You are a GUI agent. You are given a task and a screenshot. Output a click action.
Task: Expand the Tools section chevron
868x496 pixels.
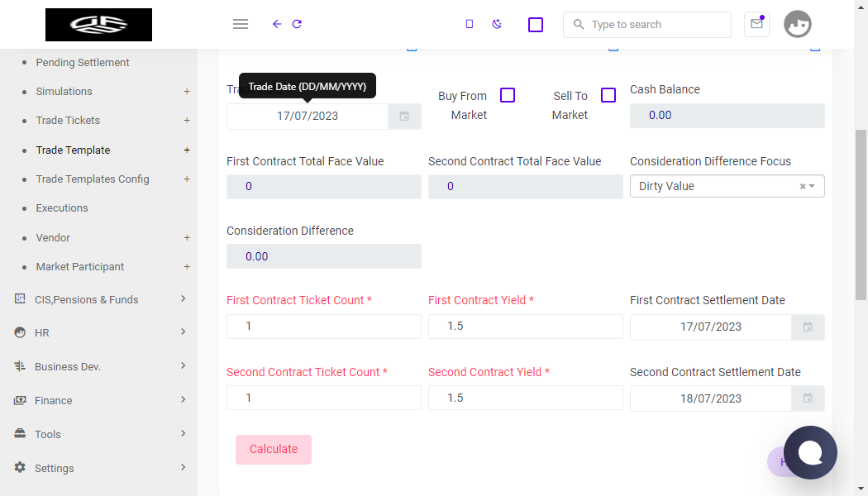tap(184, 433)
